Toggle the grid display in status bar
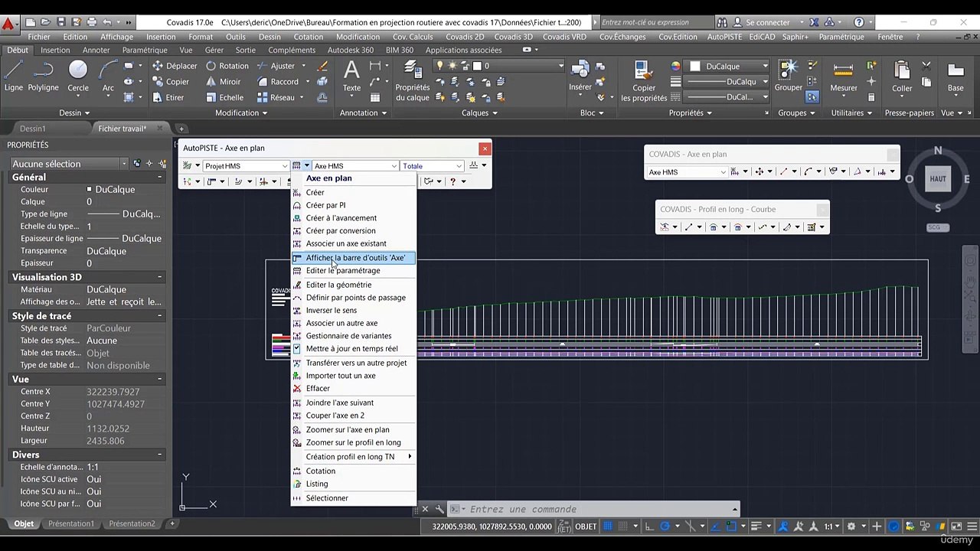 [x=608, y=527]
